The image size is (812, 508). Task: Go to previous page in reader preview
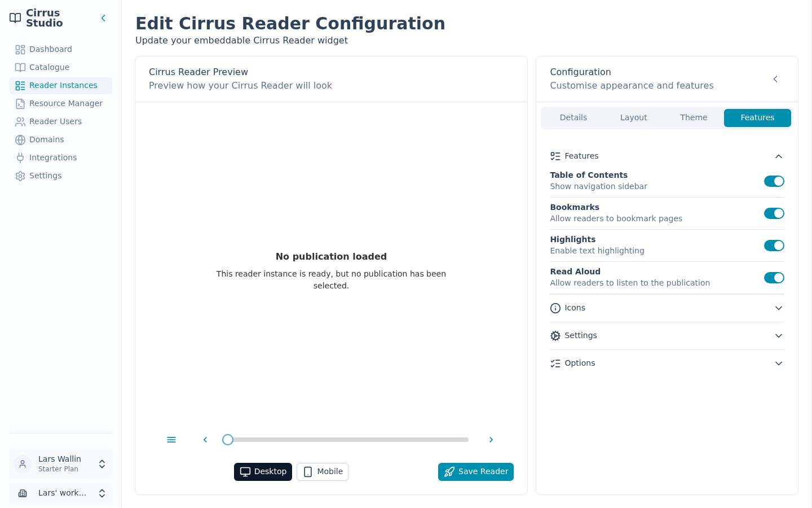click(205, 440)
